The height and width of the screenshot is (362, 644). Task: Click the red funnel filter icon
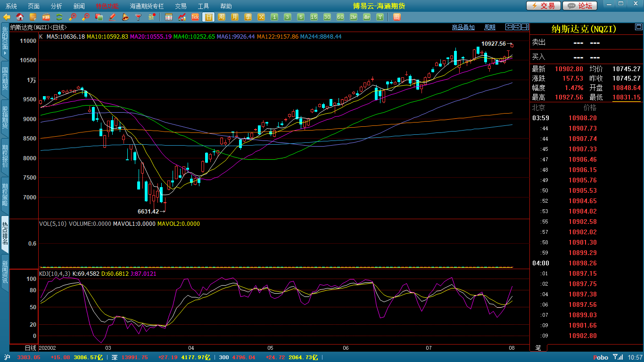(139, 17)
